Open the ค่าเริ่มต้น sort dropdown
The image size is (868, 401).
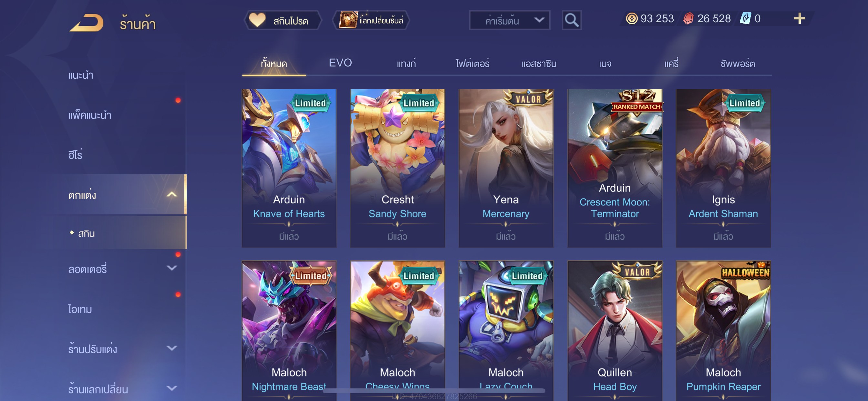coord(510,21)
